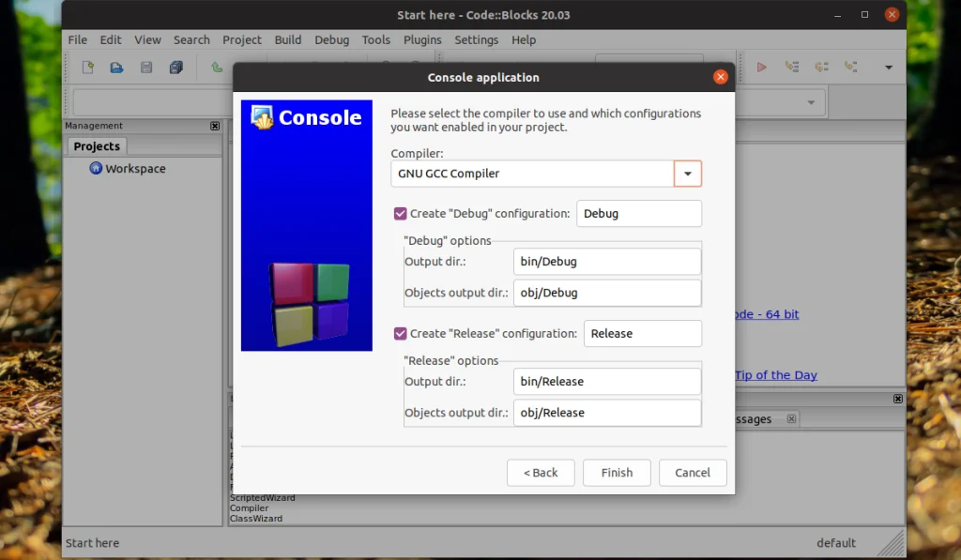Close the Messages tab with its X icon
The width and height of the screenshot is (961, 560).
[x=791, y=419]
